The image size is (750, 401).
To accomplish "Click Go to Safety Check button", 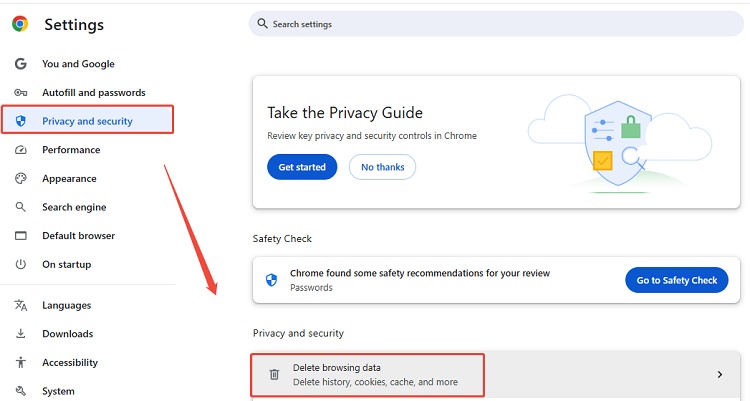I will [x=676, y=280].
